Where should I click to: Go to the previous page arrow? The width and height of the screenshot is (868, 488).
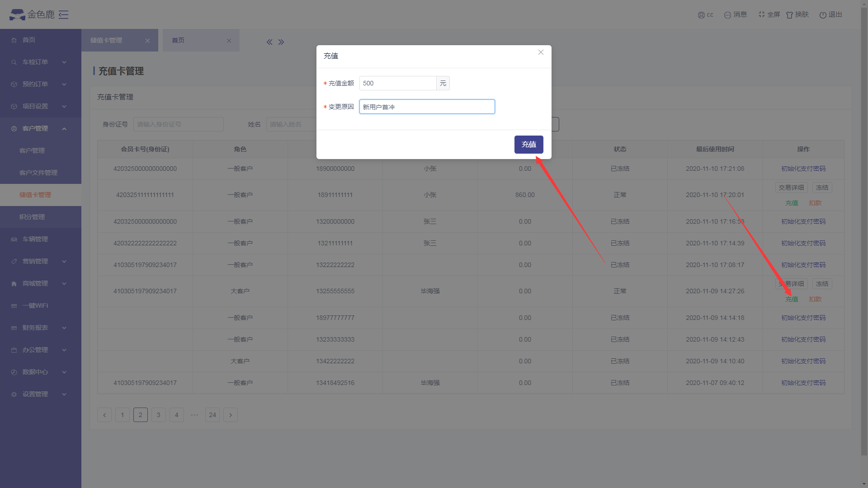tap(104, 415)
